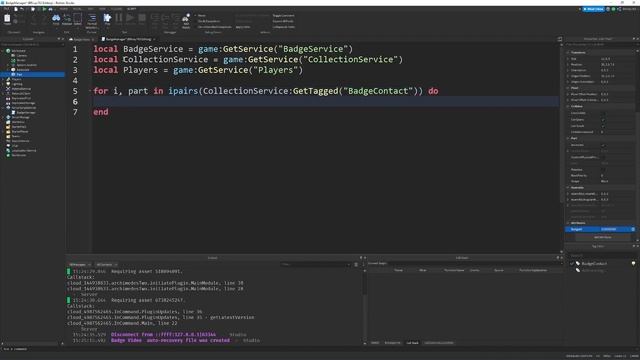Image resolution: width=640 pixels, height=360 pixels.
Task: Toggle the Massless checkbox
Action: tap(603, 170)
